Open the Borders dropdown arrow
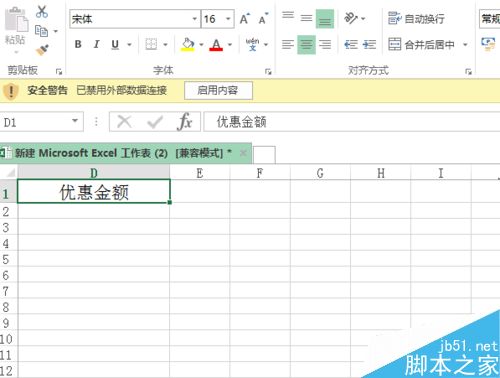Image resolution: width=500 pixels, height=378 pixels. (x=165, y=44)
